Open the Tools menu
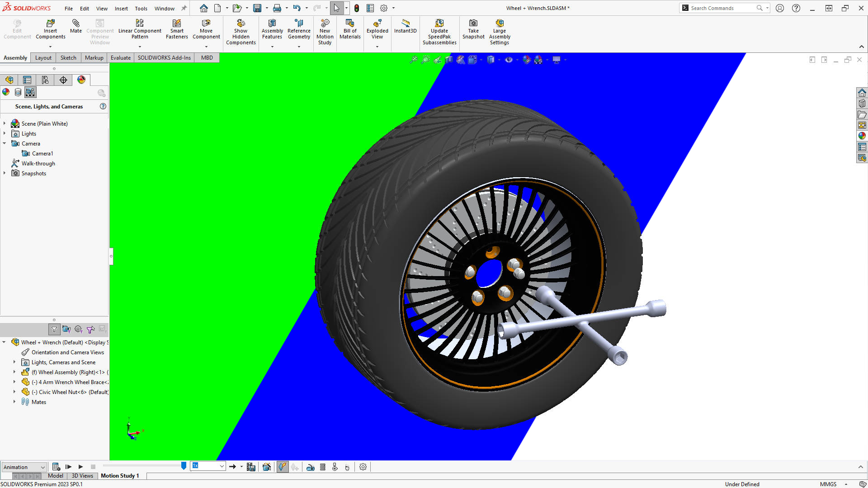 (x=141, y=8)
